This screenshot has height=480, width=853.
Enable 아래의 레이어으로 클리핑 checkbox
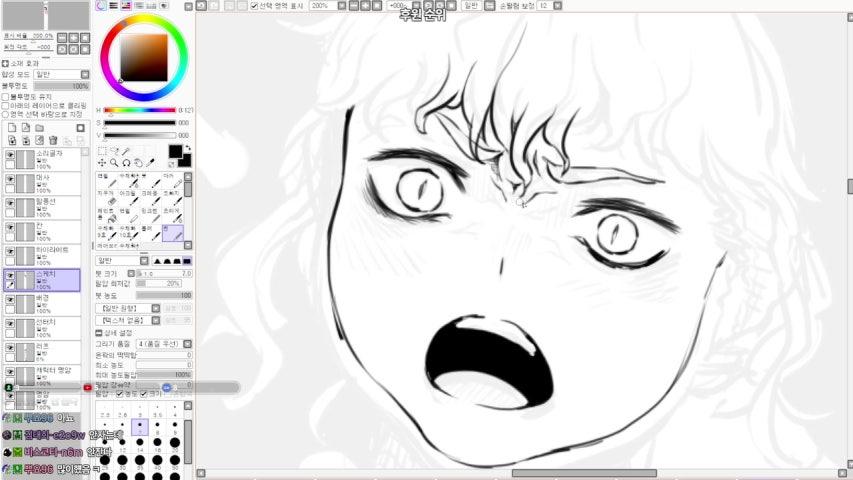[5, 106]
